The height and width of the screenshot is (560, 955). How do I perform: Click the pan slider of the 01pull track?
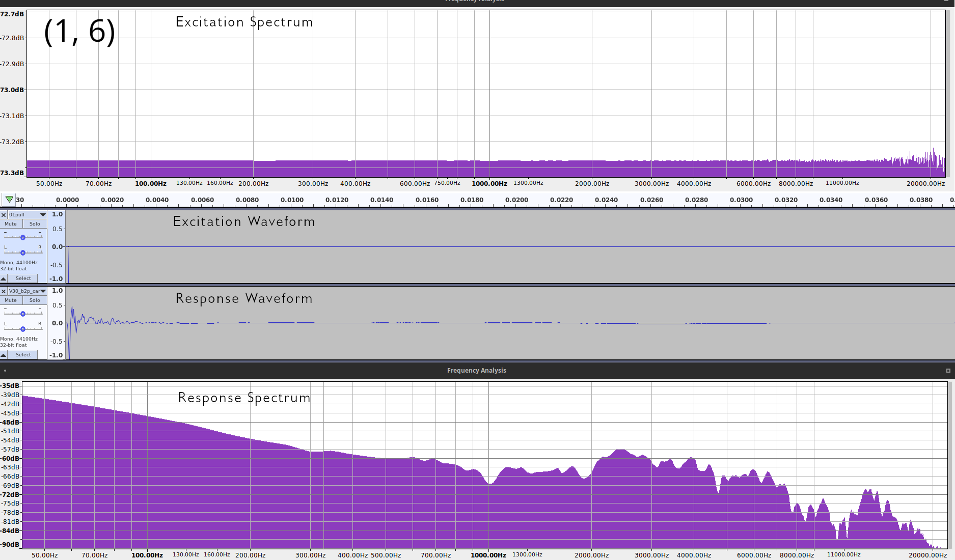pos(23,253)
